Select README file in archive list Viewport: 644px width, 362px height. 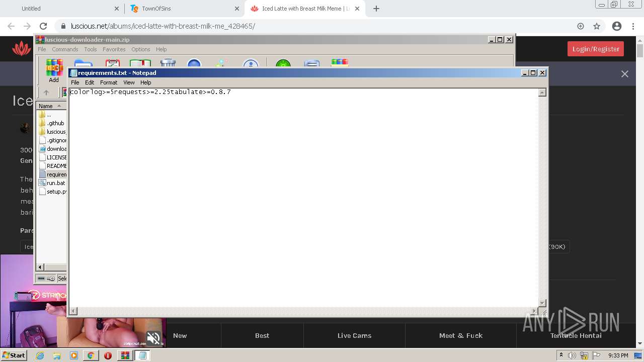(52, 166)
